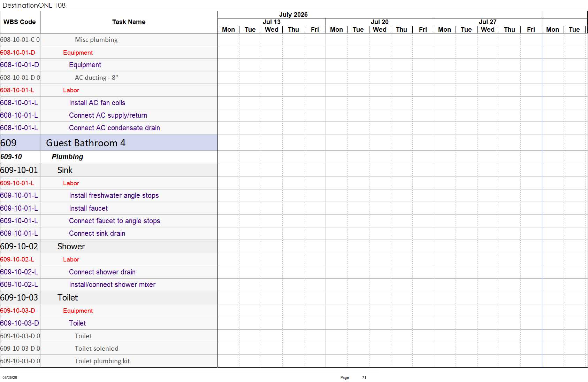Click Fri header under Jul 13

coord(315,30)
